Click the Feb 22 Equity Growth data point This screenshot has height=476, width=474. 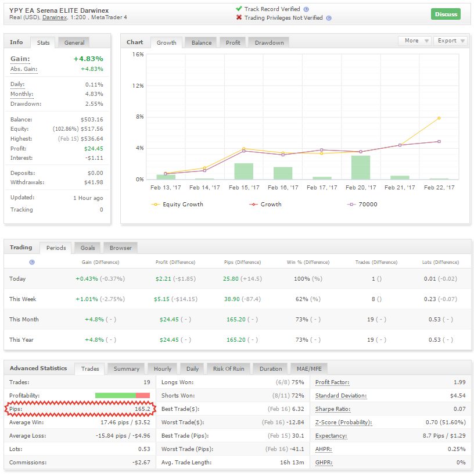click(439, 118)
